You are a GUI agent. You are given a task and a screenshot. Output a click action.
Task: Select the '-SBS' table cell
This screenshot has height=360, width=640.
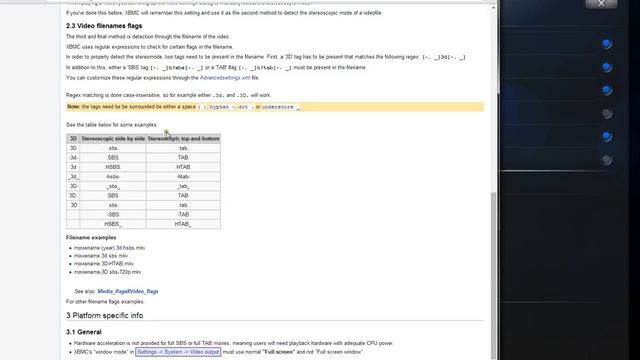pos(113,215)
